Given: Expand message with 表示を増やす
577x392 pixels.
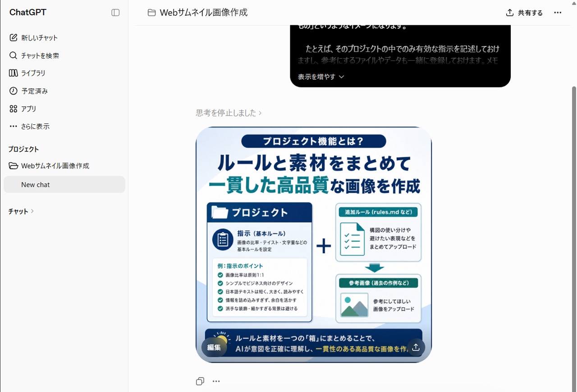Looking at the screenshot, I should tap(321, 77).
